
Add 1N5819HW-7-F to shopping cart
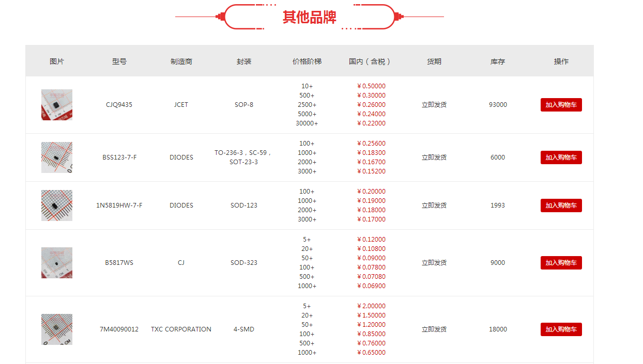(561, 205)
